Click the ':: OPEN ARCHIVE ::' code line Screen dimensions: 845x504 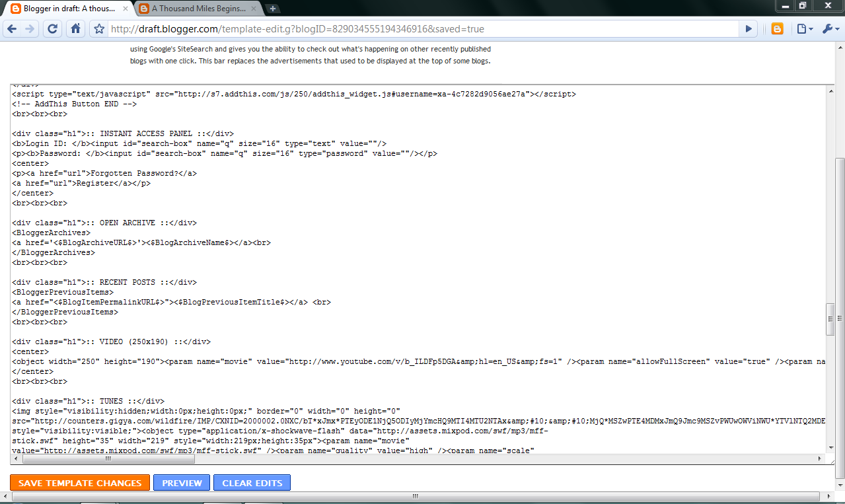pos(104,223)
